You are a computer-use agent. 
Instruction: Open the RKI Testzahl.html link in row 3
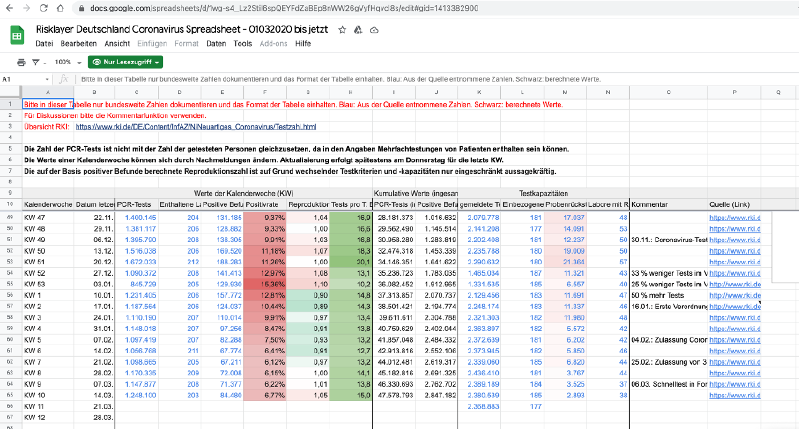(x=196, y=127)
